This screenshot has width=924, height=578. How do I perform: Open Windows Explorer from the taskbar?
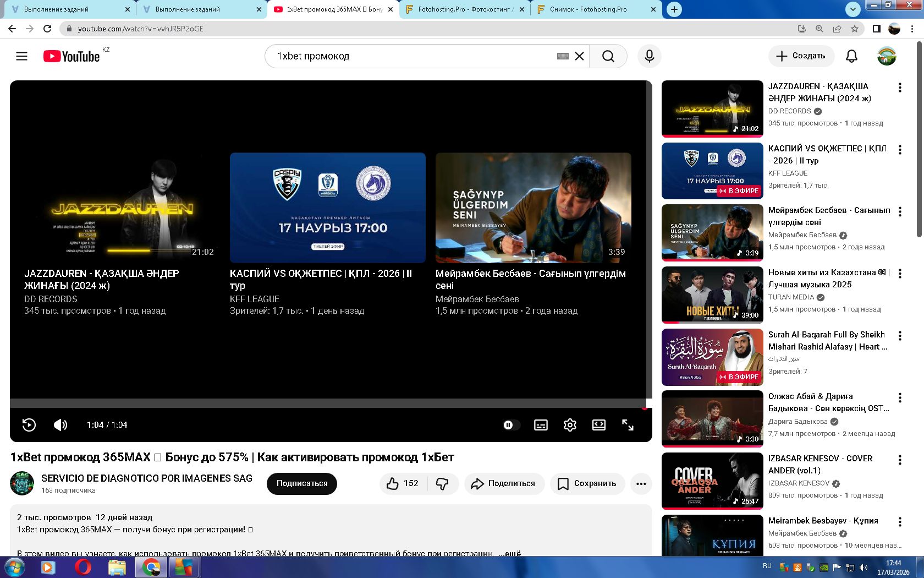(117, 567)
